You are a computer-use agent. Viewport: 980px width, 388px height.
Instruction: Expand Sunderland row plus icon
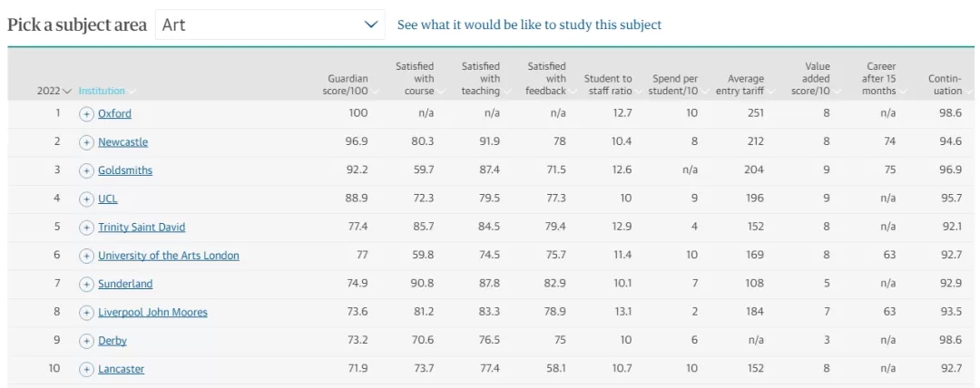86,285
